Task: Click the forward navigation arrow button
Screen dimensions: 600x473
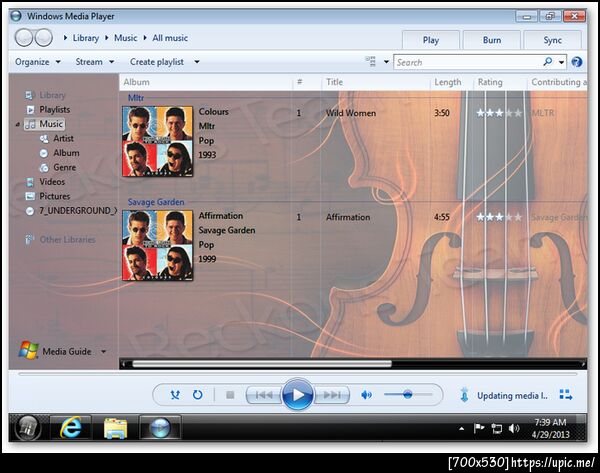Action: pos(44,38)
